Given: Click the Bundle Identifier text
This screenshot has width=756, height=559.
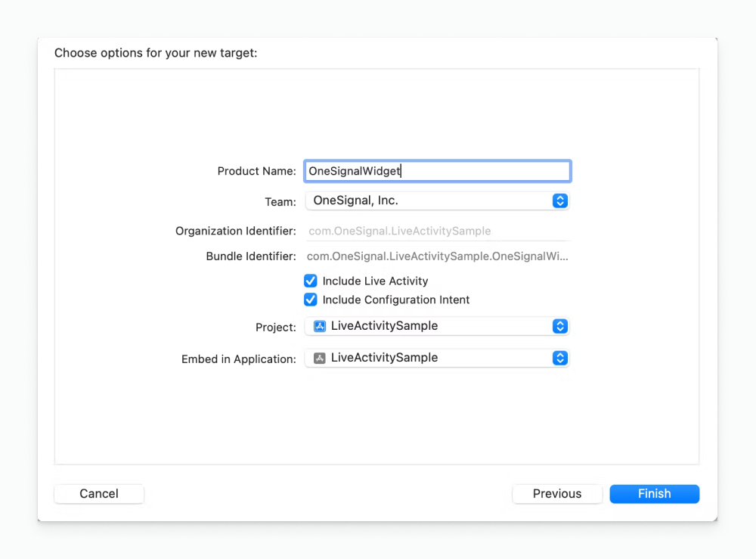Looking at the screenshot, I should [x=437, y=256].
